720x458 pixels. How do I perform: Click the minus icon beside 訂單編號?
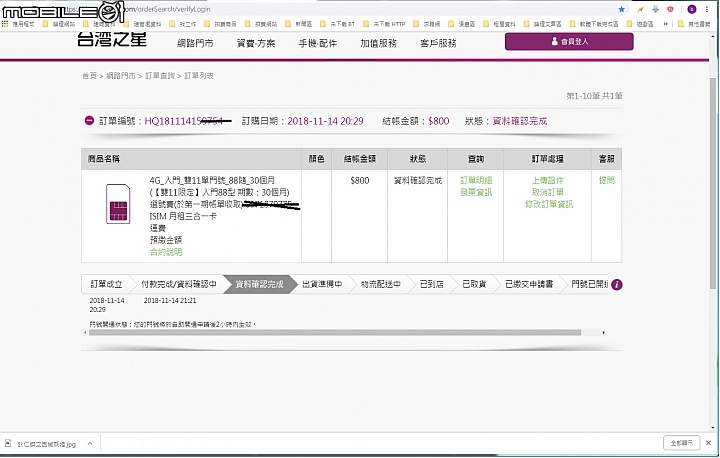point(89,121)
